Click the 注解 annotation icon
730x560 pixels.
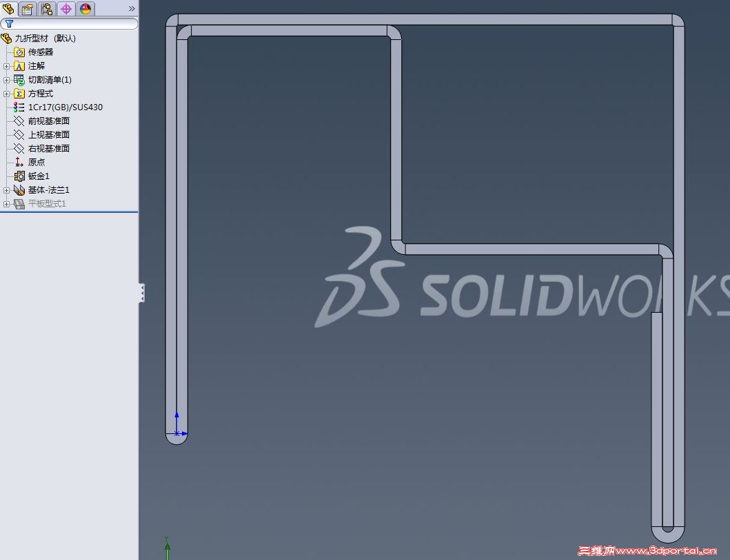pyautogui.click(x=19, y=66)
